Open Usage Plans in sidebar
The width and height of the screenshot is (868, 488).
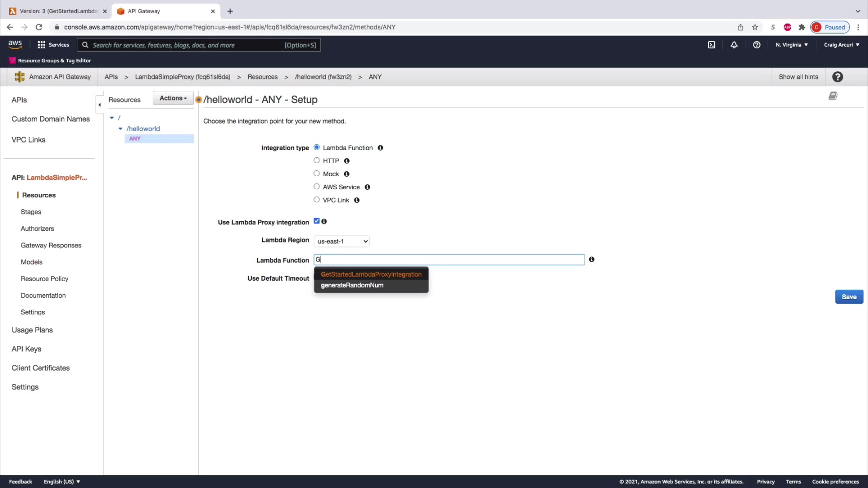(x=32, y=330)
